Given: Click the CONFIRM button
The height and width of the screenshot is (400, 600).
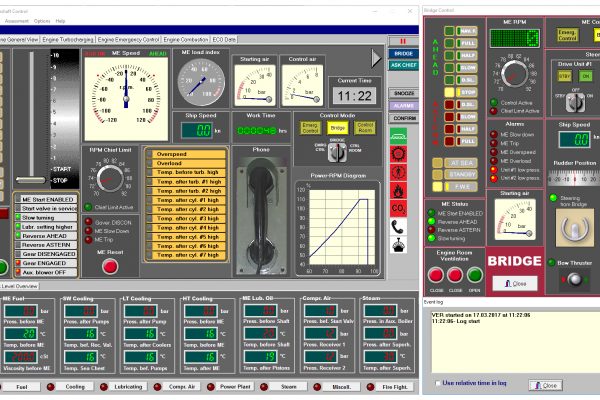Looking at the screenshot, I should 403,118.
